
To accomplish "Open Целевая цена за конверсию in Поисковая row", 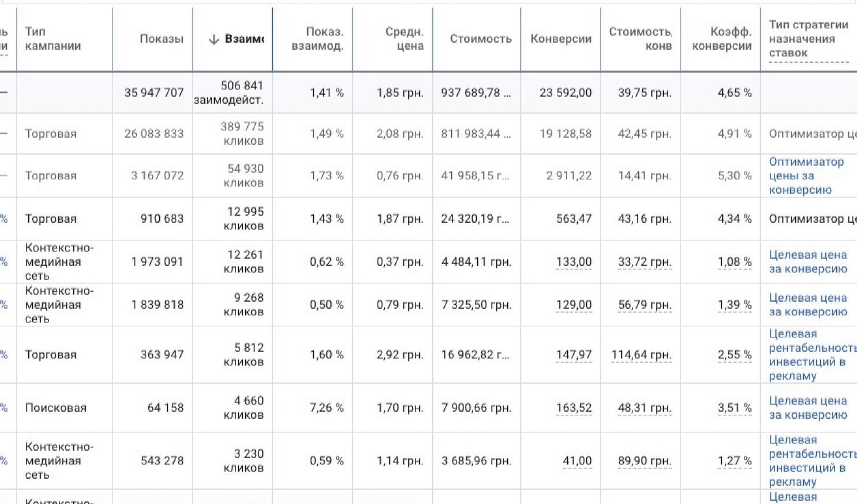I will [808, 408].
